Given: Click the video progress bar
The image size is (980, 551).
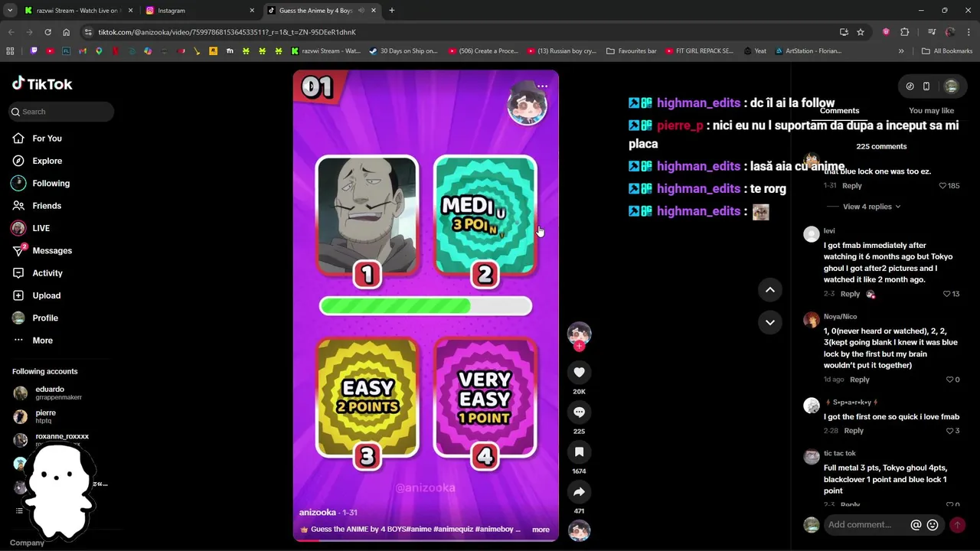Looking at the screenshot, I should pos(426,540).
